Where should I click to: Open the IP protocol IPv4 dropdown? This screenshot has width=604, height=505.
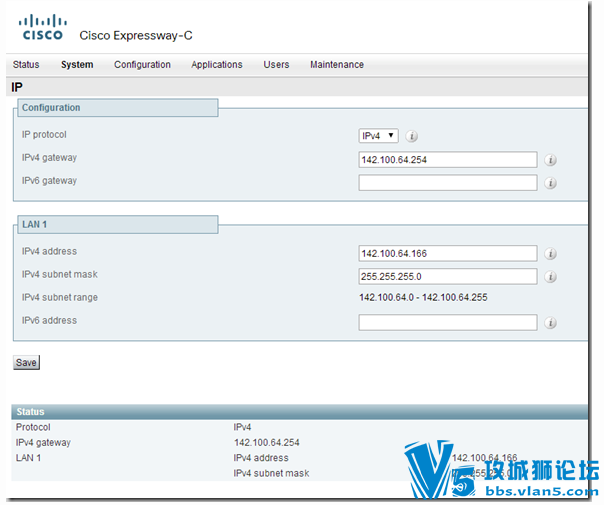coord(378,136)
